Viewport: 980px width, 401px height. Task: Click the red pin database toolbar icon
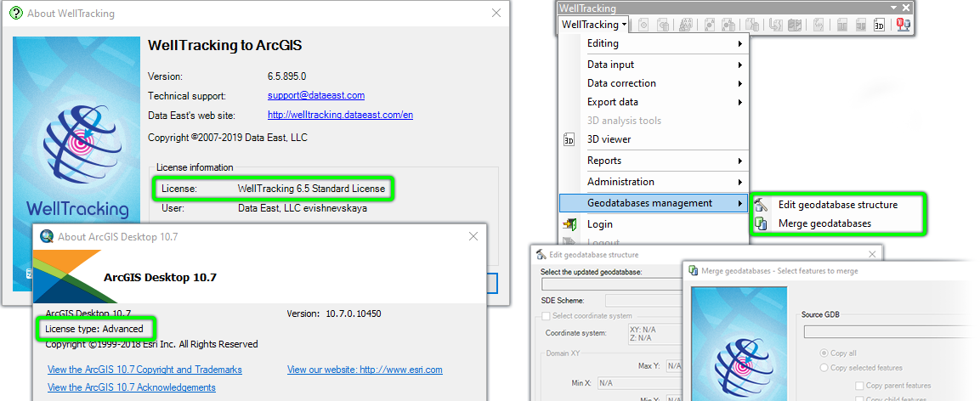click(903, 25)
